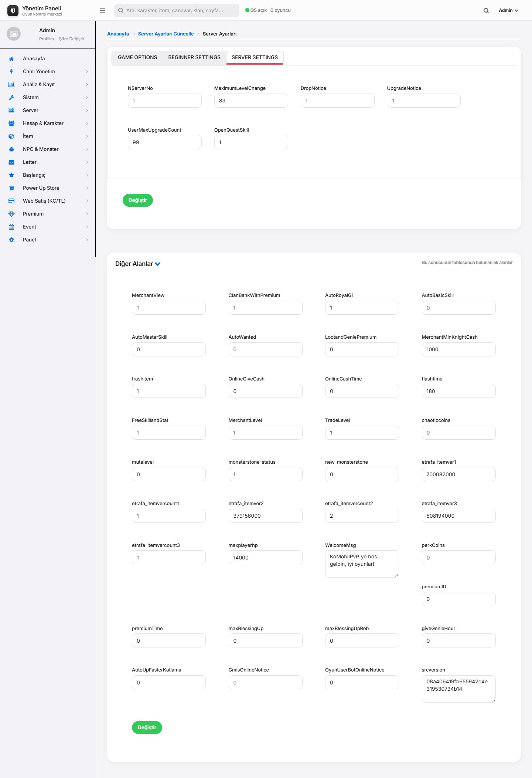This screenshot has height=778, width=532.
Task: Open the Sistem menu item
Action: pos(48,98)
